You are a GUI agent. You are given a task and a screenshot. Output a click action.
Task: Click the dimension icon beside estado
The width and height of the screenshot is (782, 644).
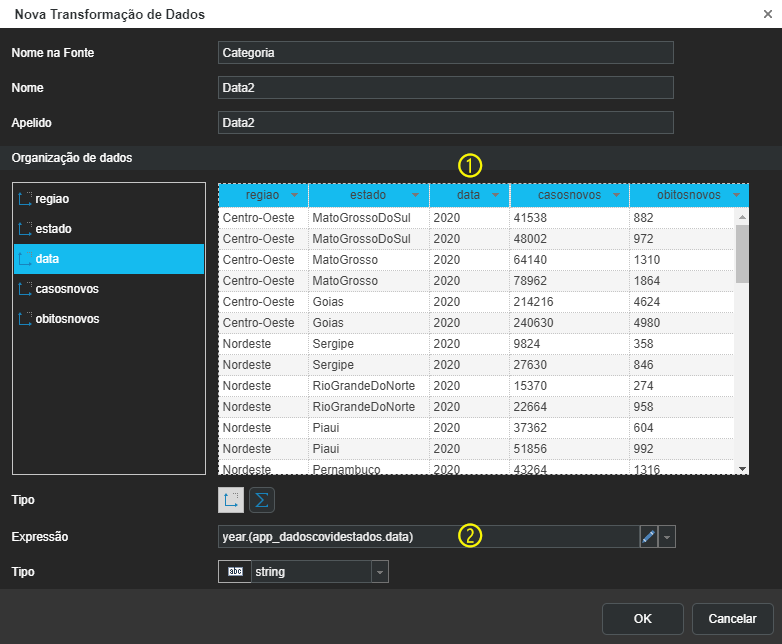tap(25, 228)
